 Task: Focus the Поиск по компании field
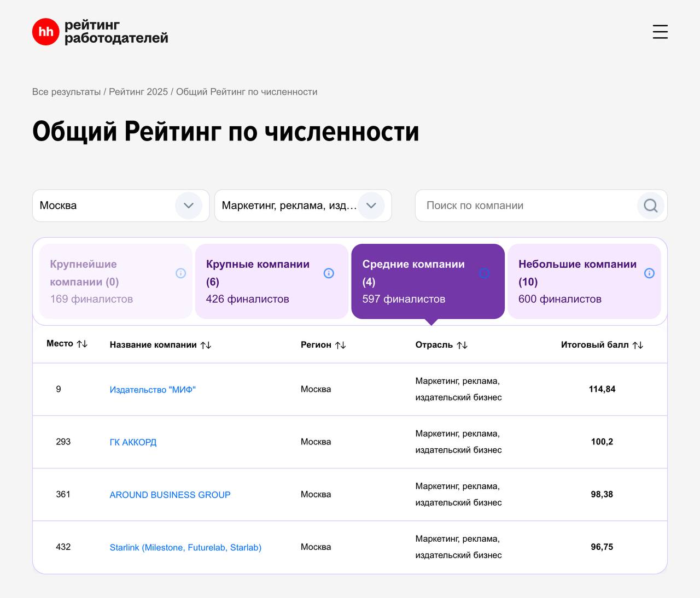click(x=525, y=206)
